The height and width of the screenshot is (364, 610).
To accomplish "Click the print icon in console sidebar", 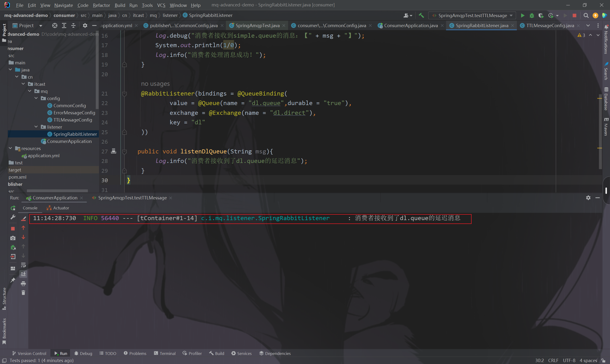I will click(23, 283).
